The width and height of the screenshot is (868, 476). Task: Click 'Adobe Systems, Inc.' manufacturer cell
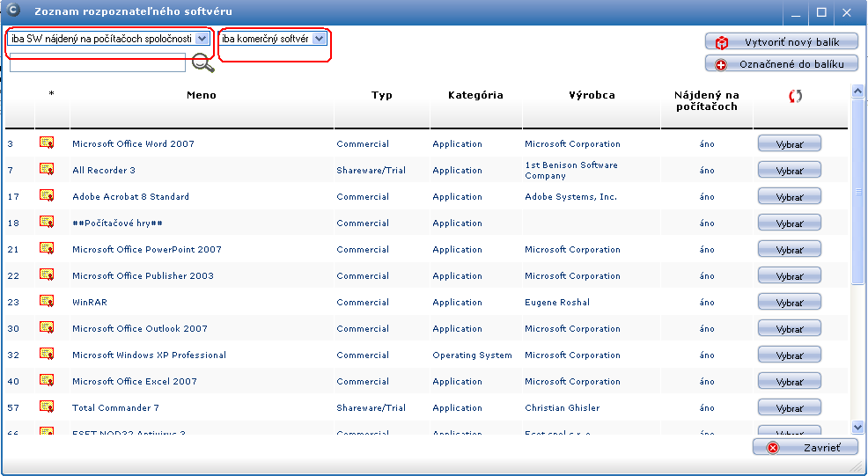coord(570,196)
